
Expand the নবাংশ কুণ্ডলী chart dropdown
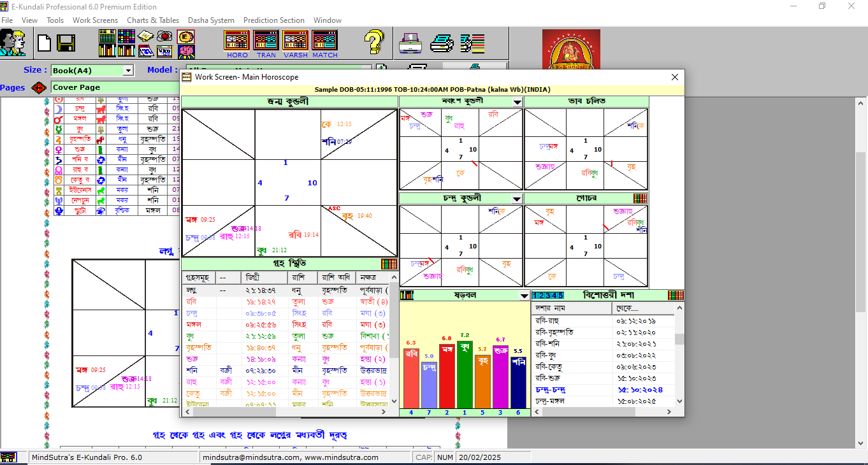tap(517, 102)
